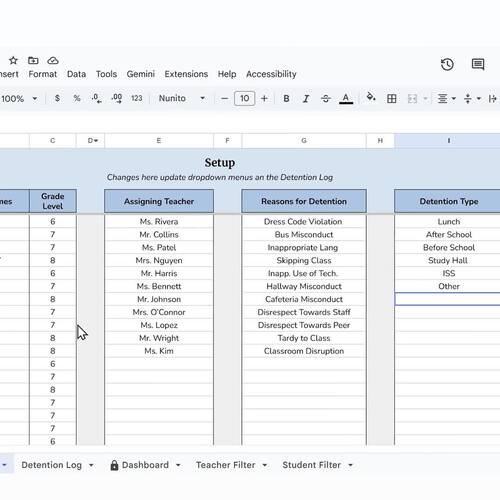This screenshot has height=500, width=500.
Task: Select column C header
Action: 53,141
